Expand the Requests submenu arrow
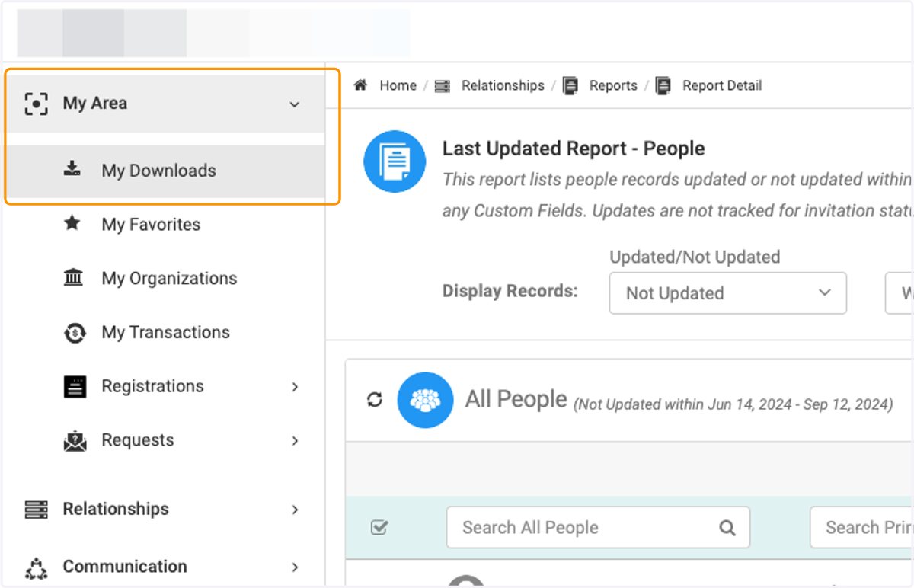Image resolution: width=914 pixels, height=588 pixels. [295, 441]
